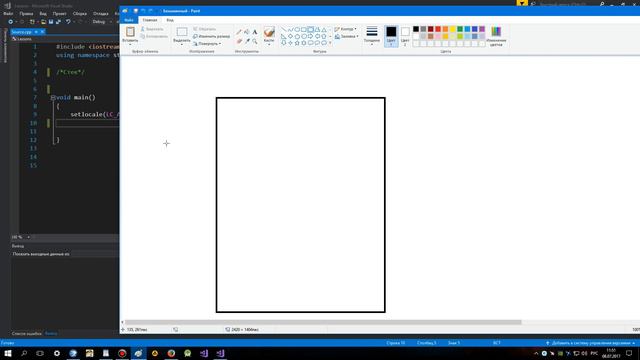This screenshot has height=360, width=640.
Task: Choose the Triangle shape in Shapes gallery
Action: click(324, 29)
